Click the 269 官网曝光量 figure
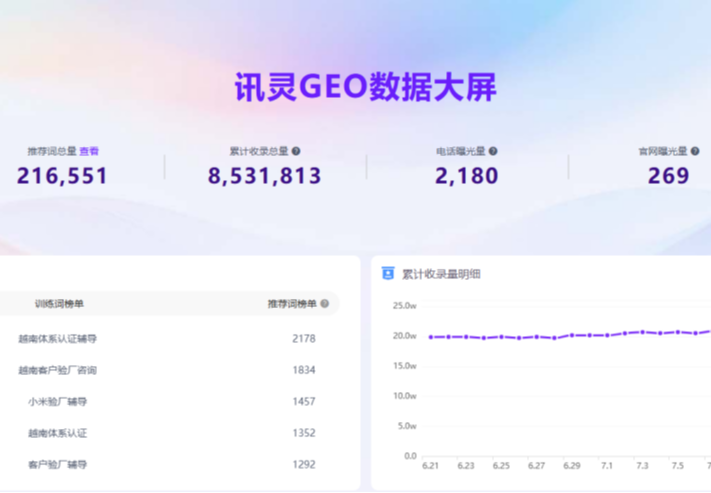Image resolution: width=711 pixels, height=493 pixels. click(x=669, y=176)
